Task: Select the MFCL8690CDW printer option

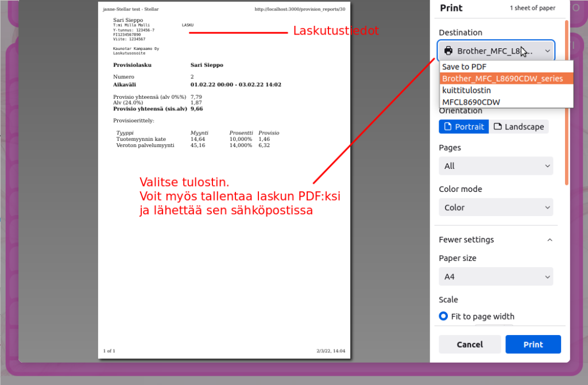Action: 471,102
